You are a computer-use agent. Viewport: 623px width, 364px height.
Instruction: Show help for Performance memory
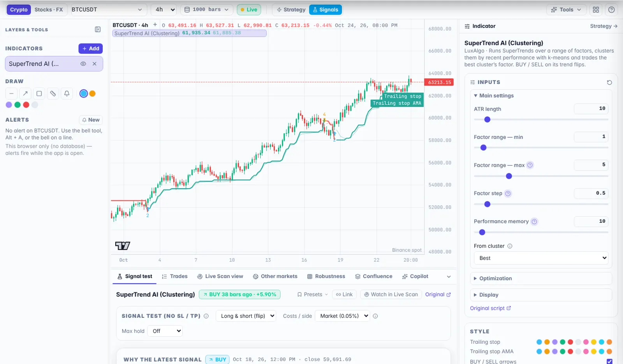pos(534,222)
